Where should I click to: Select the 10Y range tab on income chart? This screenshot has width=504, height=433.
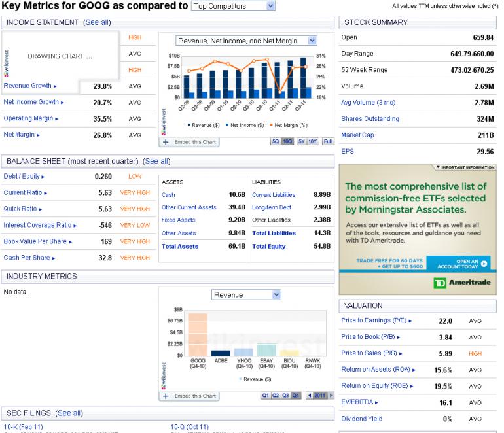[312, 141]
